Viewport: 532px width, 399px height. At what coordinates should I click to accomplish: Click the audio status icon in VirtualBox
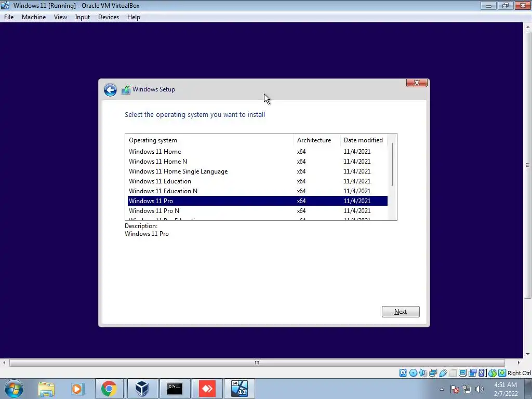[423, 373]
